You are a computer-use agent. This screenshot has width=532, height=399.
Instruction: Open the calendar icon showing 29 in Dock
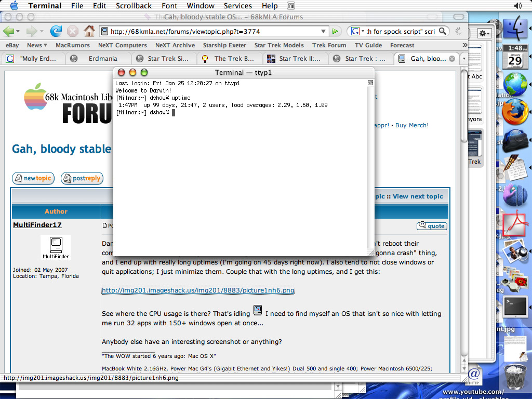tap(515, 57)
